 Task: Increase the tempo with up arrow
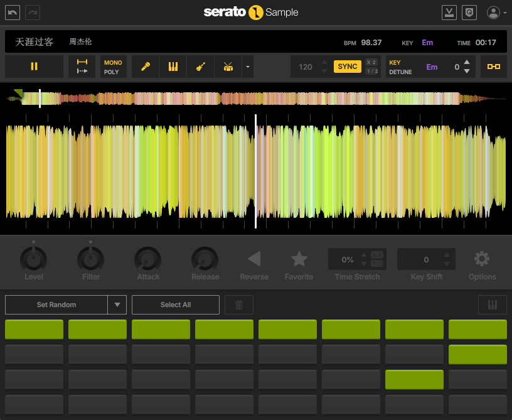(324, 62)
